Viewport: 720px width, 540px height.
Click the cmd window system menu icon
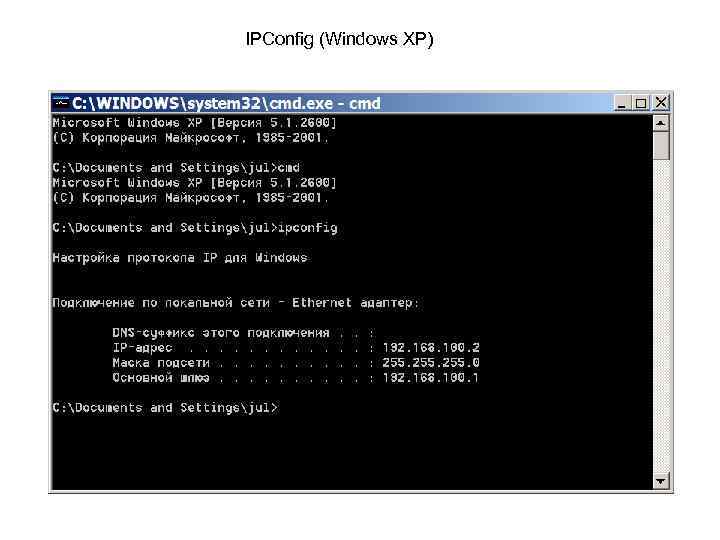coord(60,103)
